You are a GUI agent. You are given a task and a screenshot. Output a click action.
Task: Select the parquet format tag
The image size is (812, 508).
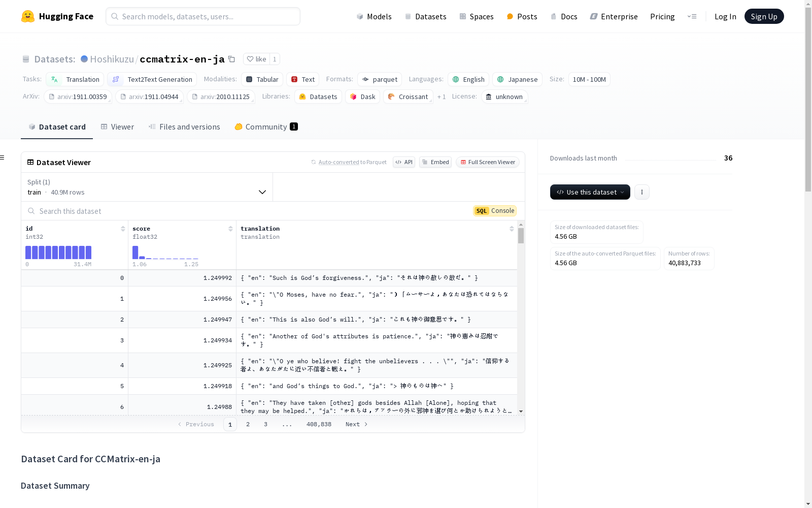[x=380, y=79]
